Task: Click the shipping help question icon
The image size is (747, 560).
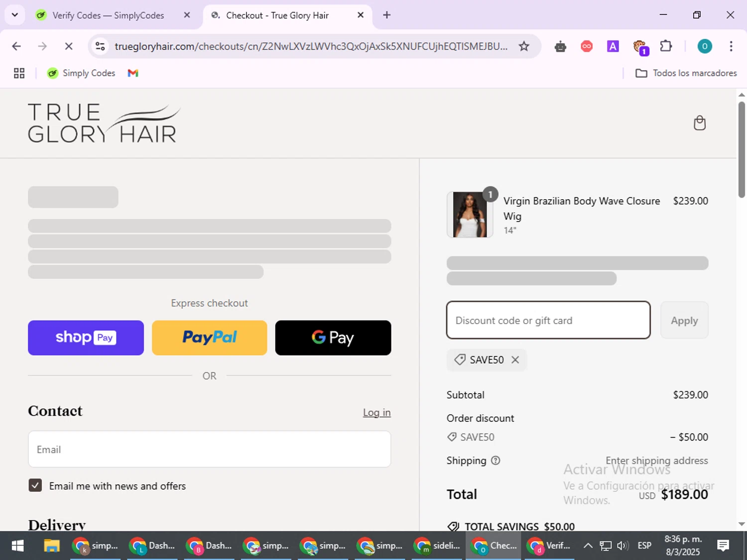Action: pos(496,460)
